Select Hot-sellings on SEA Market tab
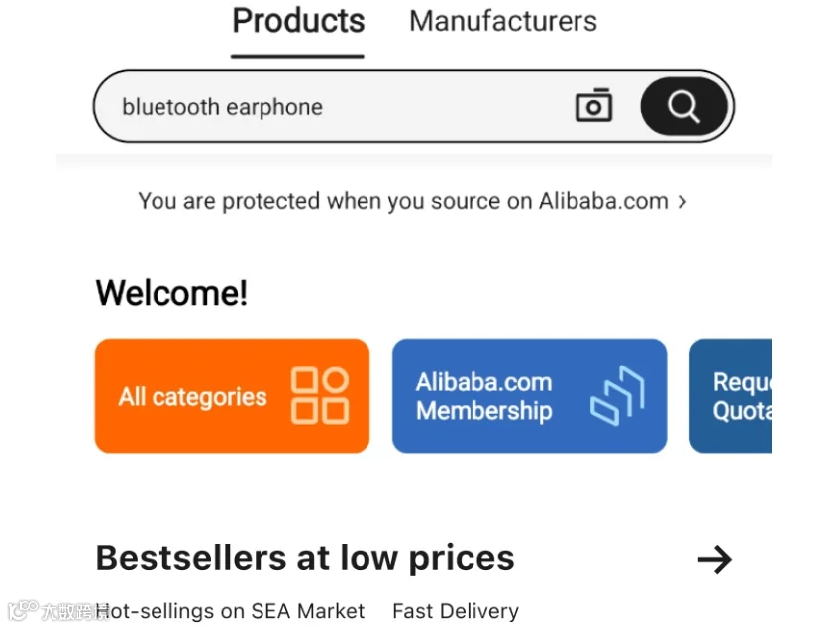The height and width of the screenshot is (628, 840). [x=231, y=611]
